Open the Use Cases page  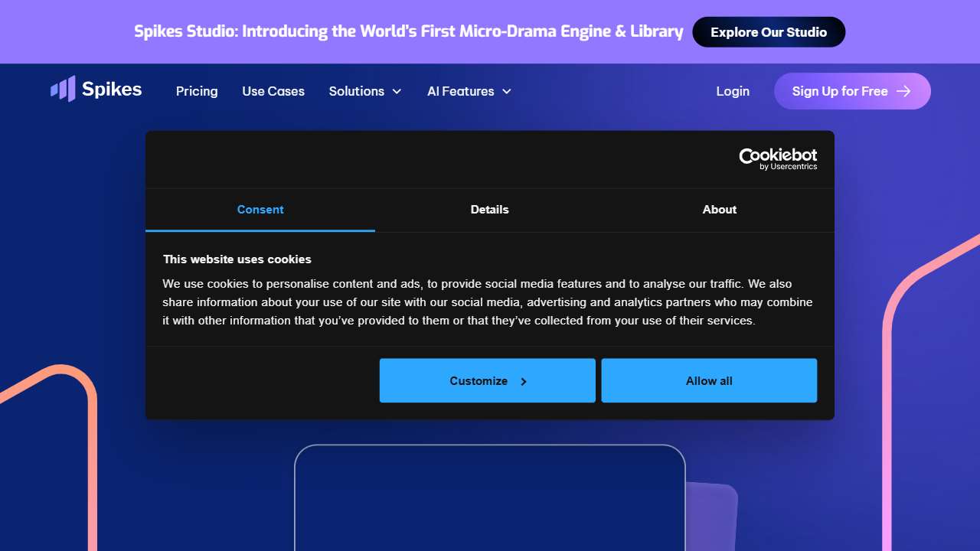[273, 91]
